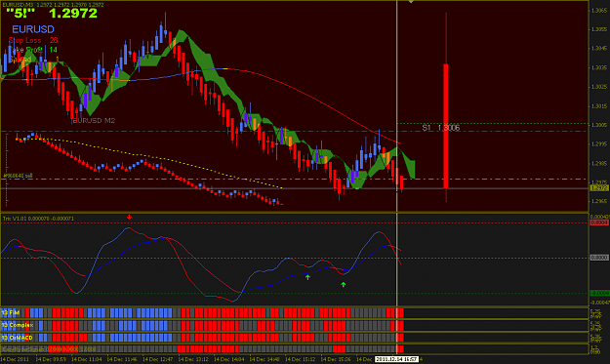Click the green -0.0004 oscillator level tag
The height and width of the screenshot is (364, 610).
click(x=599, y=293)
